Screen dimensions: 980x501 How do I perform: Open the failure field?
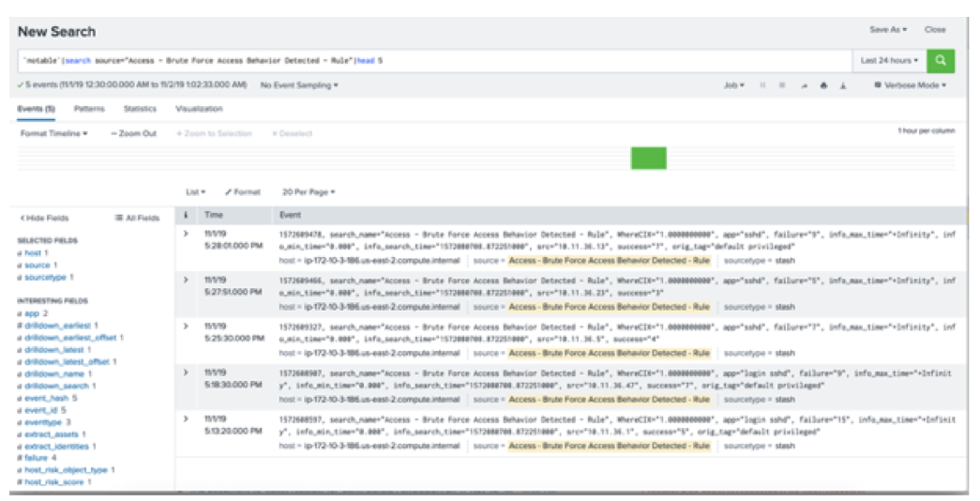(37, 458)
